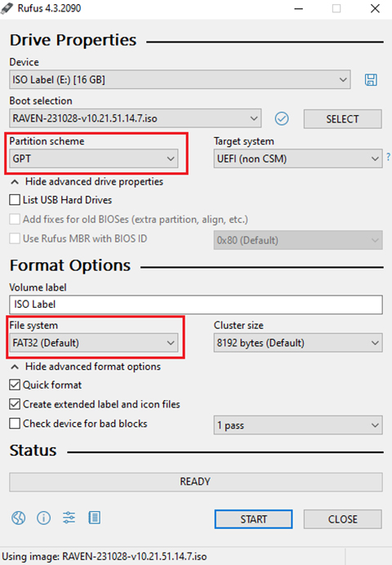Click the SELECT button for ISO
392x565 pixels.
343,119
